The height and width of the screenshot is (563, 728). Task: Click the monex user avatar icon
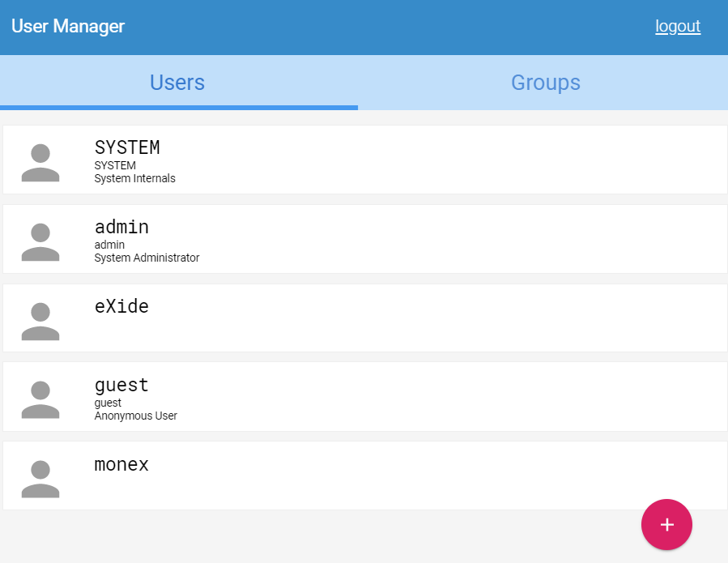click(40, 478)
